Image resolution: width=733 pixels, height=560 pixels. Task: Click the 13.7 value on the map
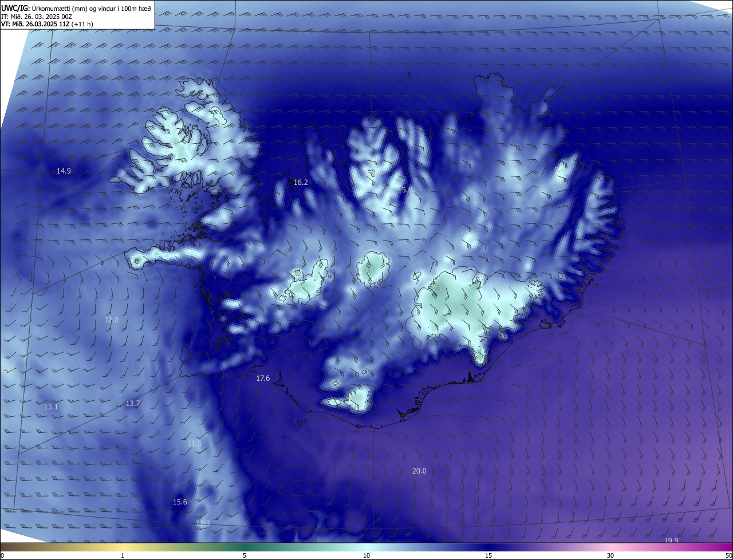(x=132, y=403)
